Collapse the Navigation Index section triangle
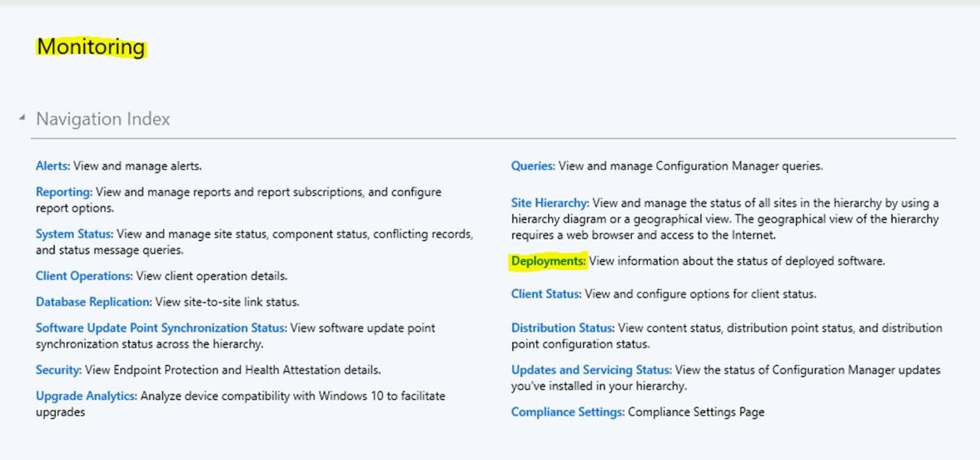 22,119
